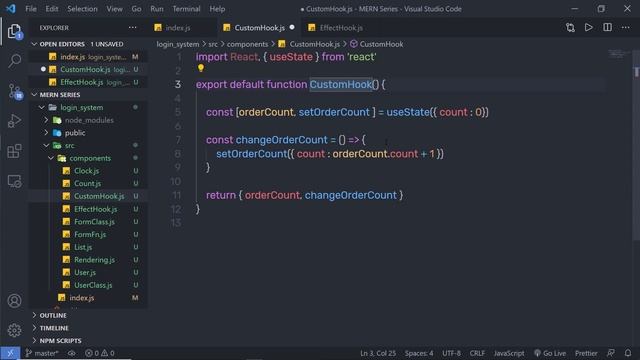The height and width of the screenshot is (360, 640).
Task: Click the master branch indicator
Action: point(42,353)
